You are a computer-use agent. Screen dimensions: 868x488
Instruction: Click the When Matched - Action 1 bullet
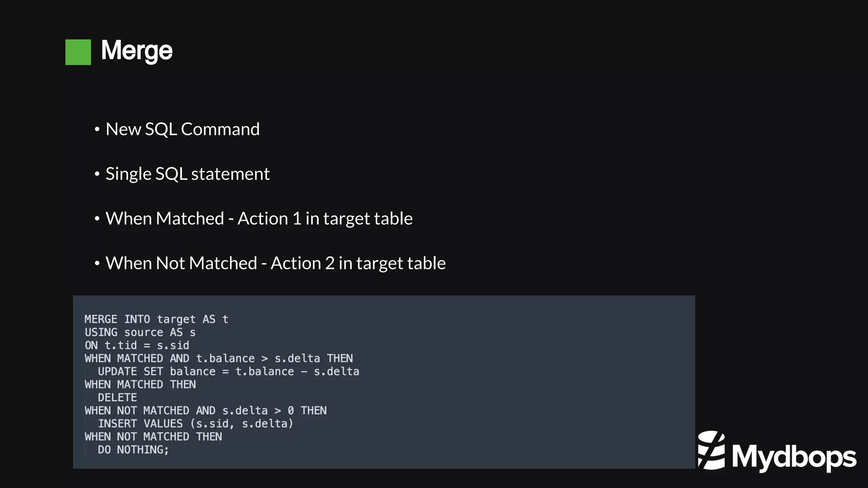point(259,218)
